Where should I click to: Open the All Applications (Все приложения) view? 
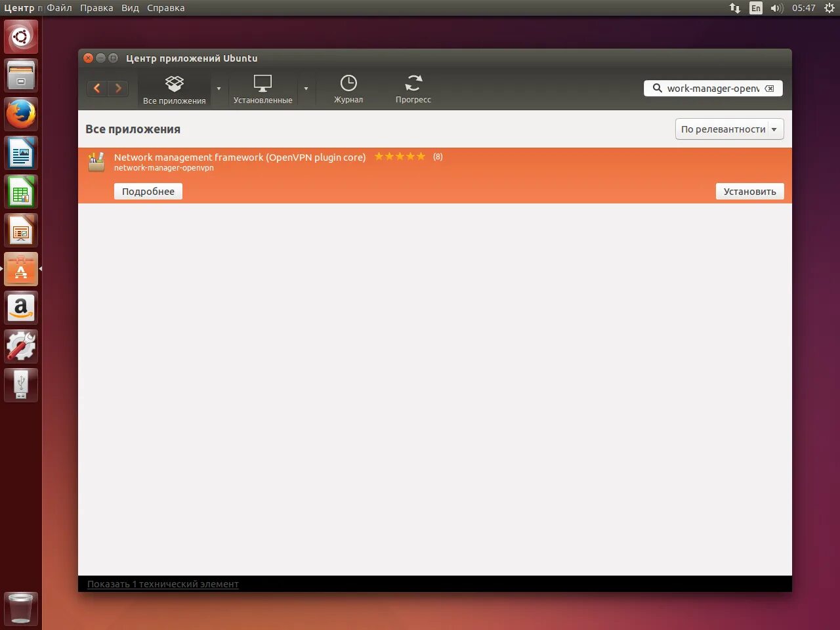point(175,90)
